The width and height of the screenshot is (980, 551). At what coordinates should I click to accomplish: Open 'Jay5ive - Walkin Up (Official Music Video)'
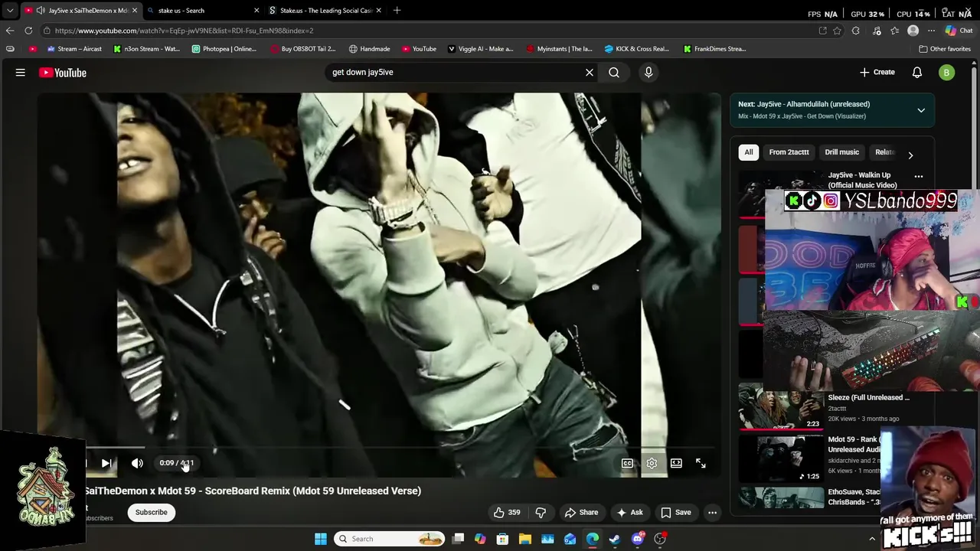click(x=862, y=180)
